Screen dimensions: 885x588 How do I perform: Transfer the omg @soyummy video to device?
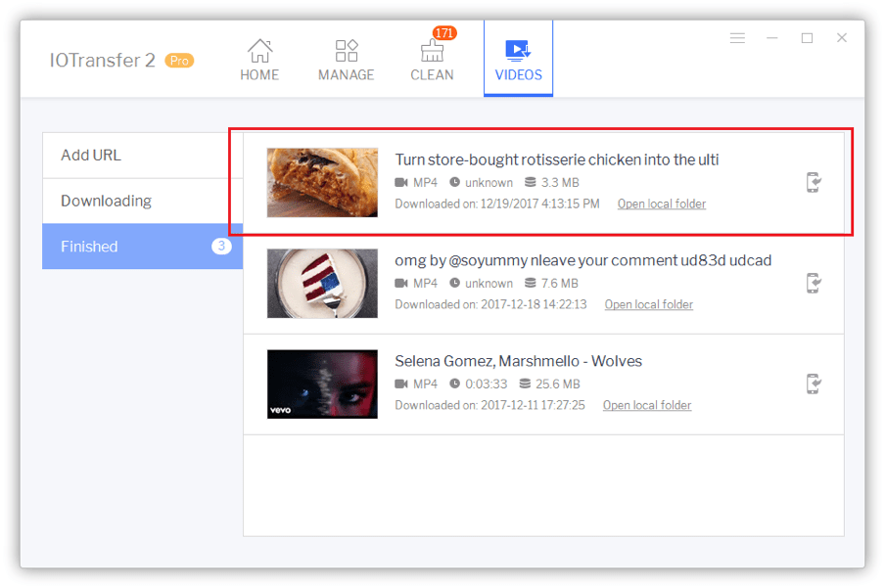click(x=814, y=284)
